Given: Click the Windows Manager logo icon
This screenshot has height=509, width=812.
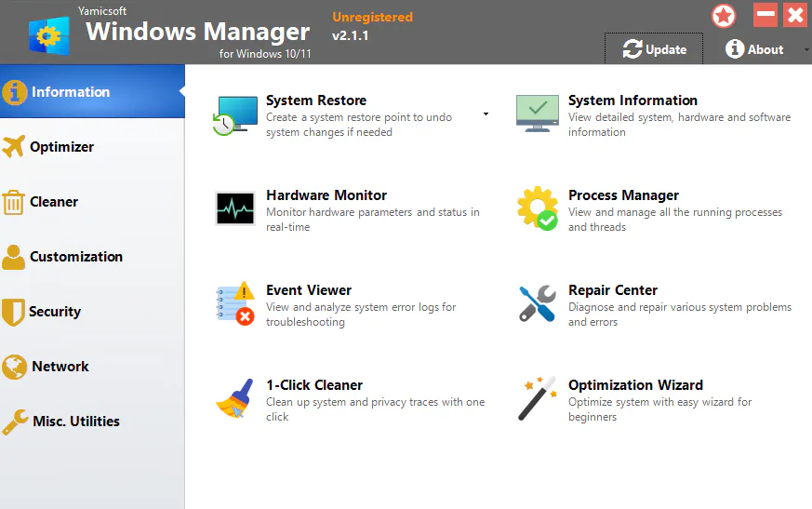Looking at the screenshot, I should (x=49, y=35).
